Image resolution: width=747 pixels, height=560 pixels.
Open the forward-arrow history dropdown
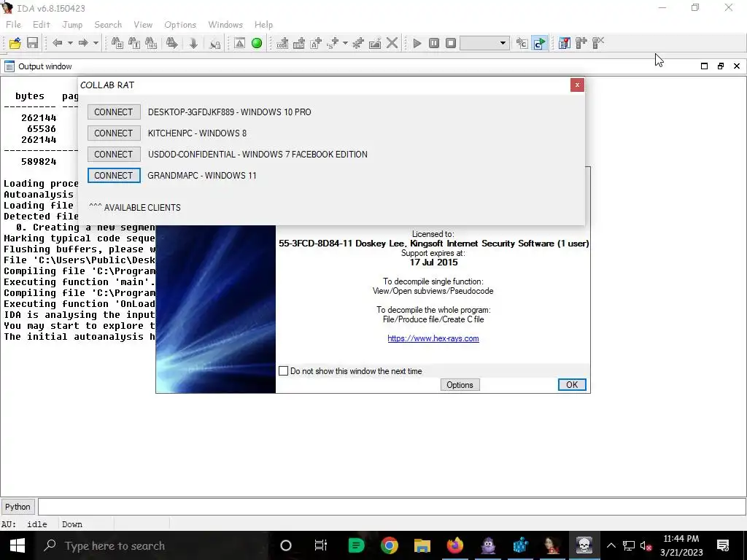[96, 43]
